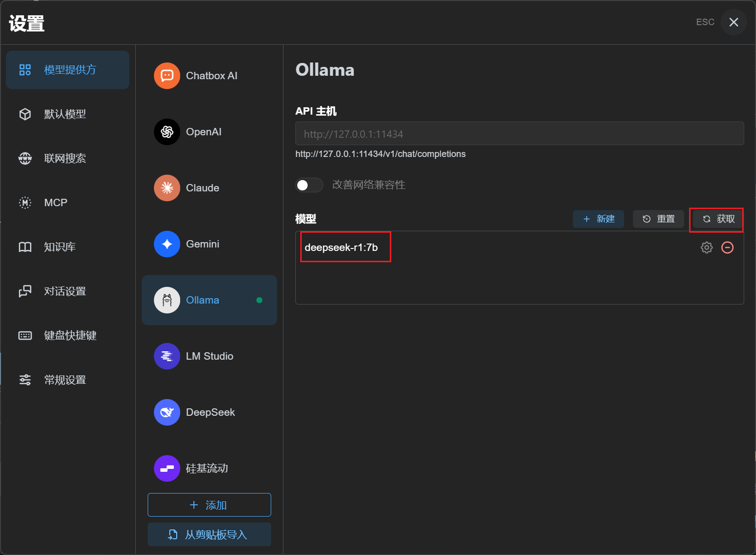The height and width of the screenshot is (555, 756).
Task: Click the LM Studio icon
Action: (x=167, y=356)
